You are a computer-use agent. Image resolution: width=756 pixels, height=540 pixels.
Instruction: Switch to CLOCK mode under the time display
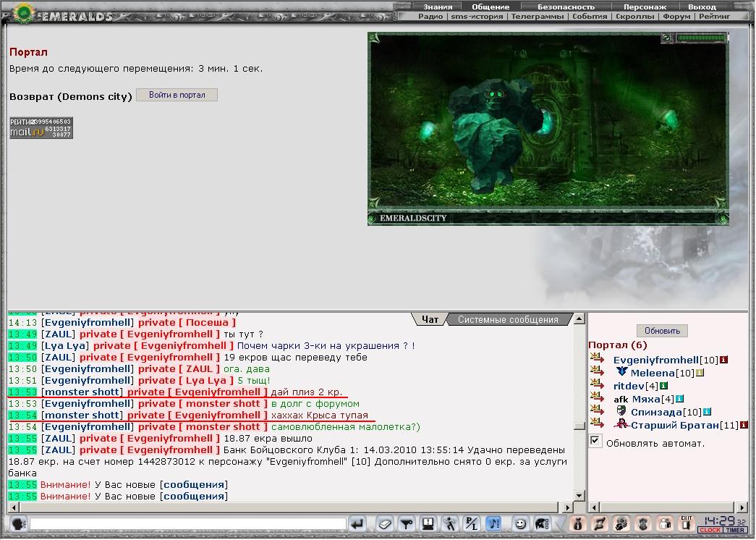(x=710, y=531)
